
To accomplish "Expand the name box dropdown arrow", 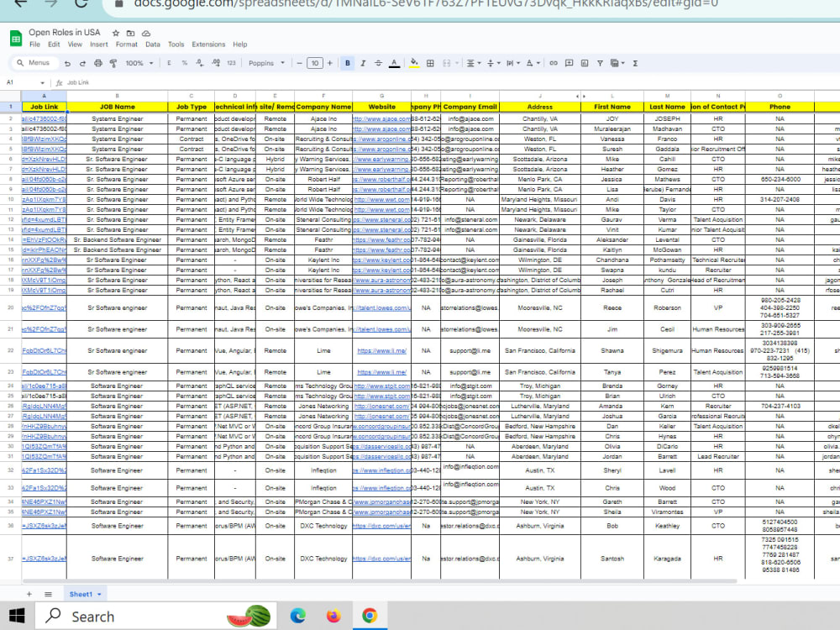I will pyautogui.click(x=42, y=83).
